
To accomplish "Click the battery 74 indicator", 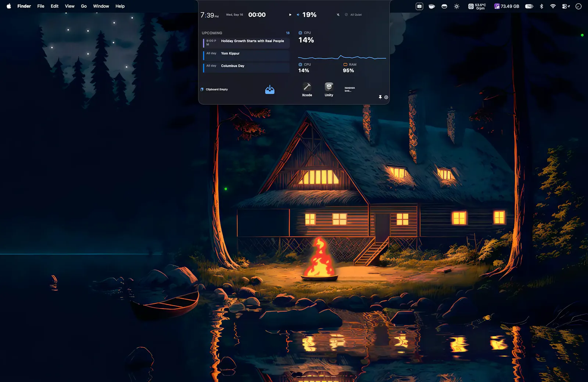I will coord(529,6).
